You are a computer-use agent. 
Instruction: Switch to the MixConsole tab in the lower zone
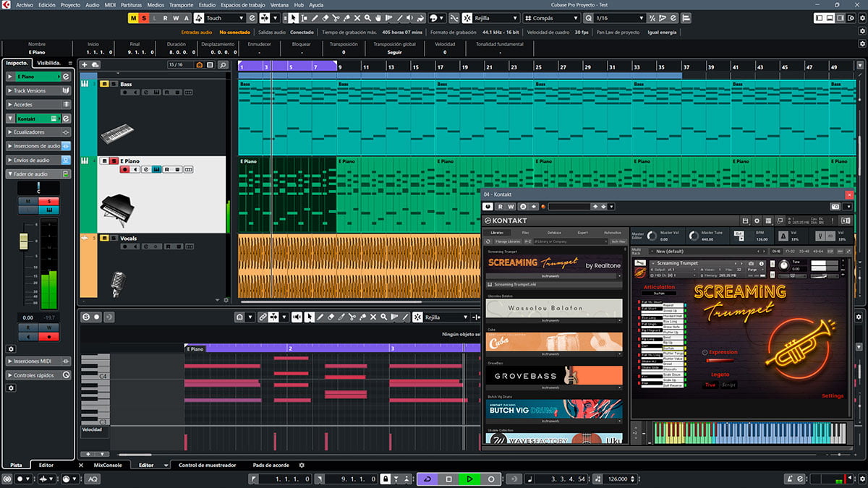(108, 465)
